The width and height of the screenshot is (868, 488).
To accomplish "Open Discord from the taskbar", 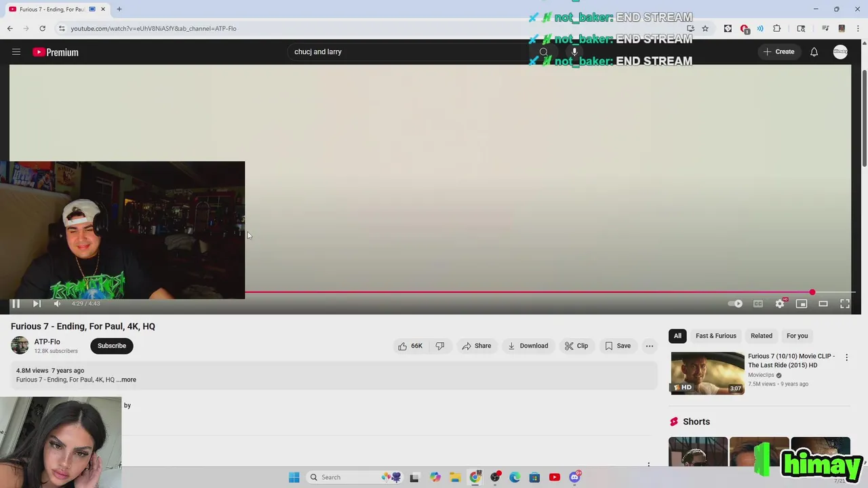I will 575,477.
